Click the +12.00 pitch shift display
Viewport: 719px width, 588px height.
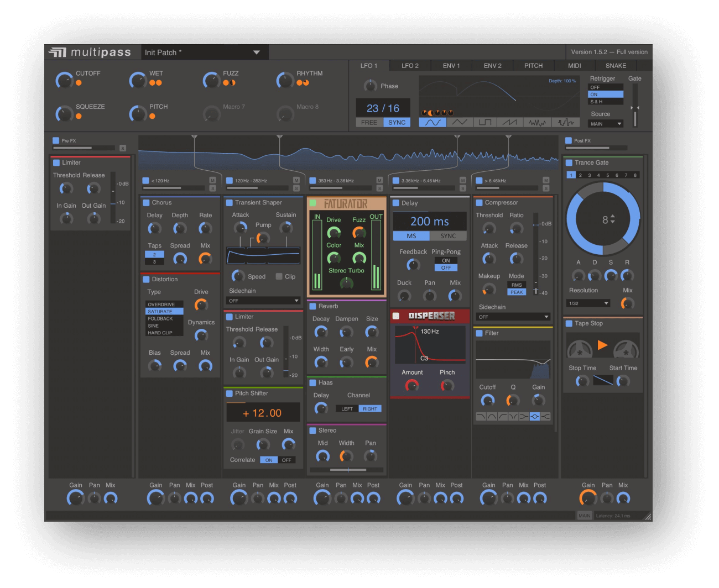coord(263,413)
